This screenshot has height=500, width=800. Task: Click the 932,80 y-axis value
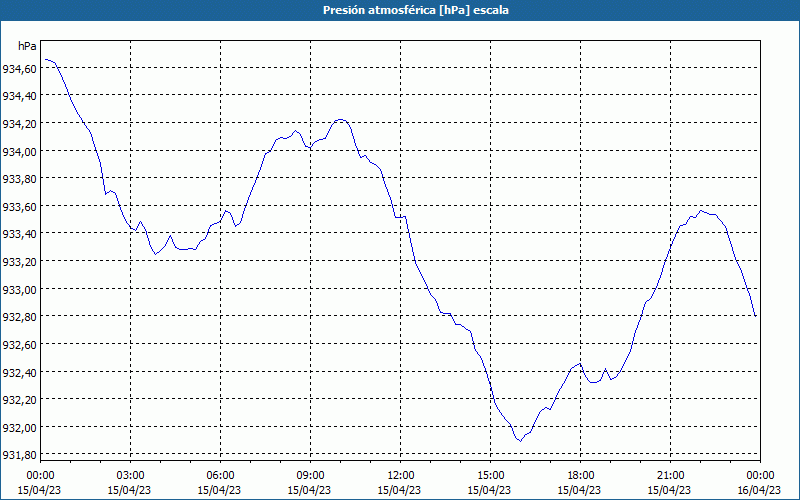(19, 316)
